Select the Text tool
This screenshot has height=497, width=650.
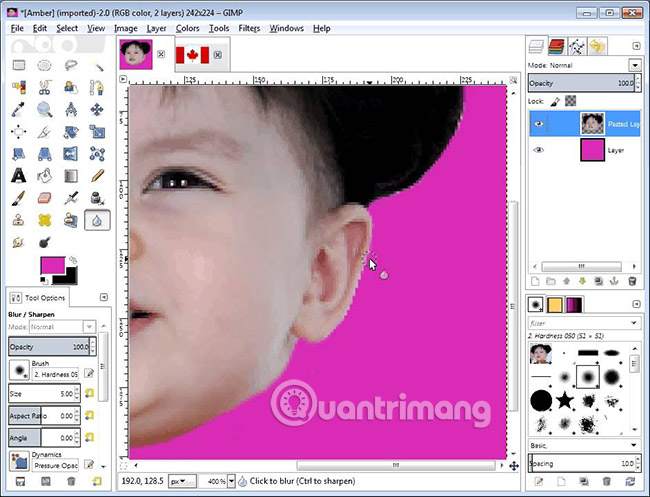[19, 175]
